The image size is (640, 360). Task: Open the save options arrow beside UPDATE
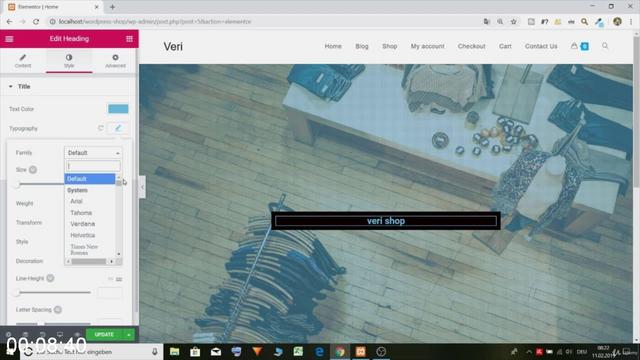[129, 334]
